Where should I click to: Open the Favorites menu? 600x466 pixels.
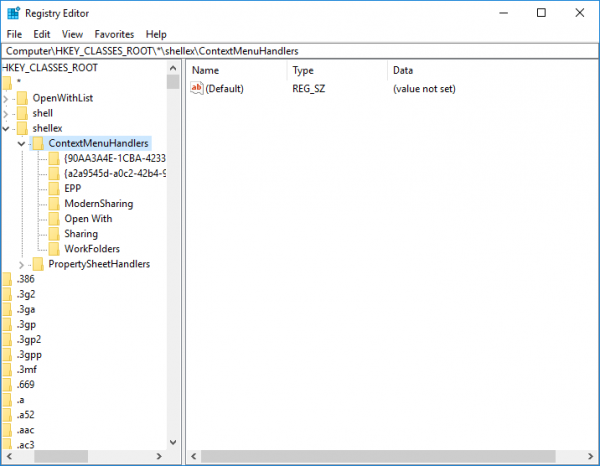114,34
